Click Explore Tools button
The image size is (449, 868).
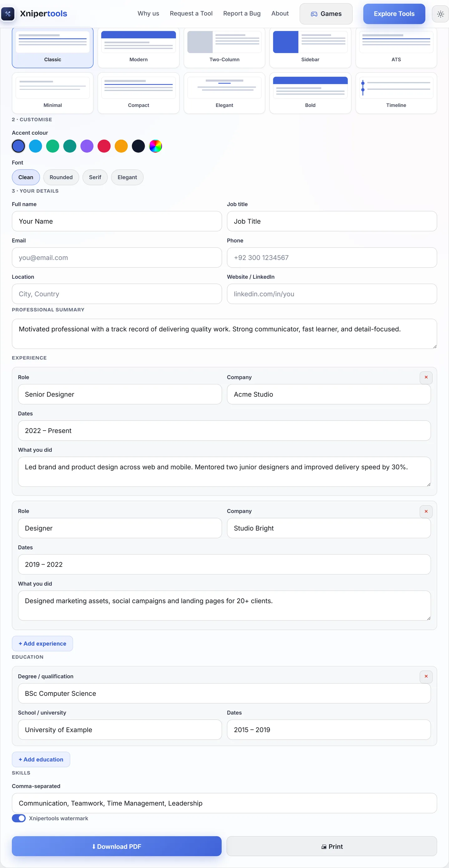[x=394, y=14]
